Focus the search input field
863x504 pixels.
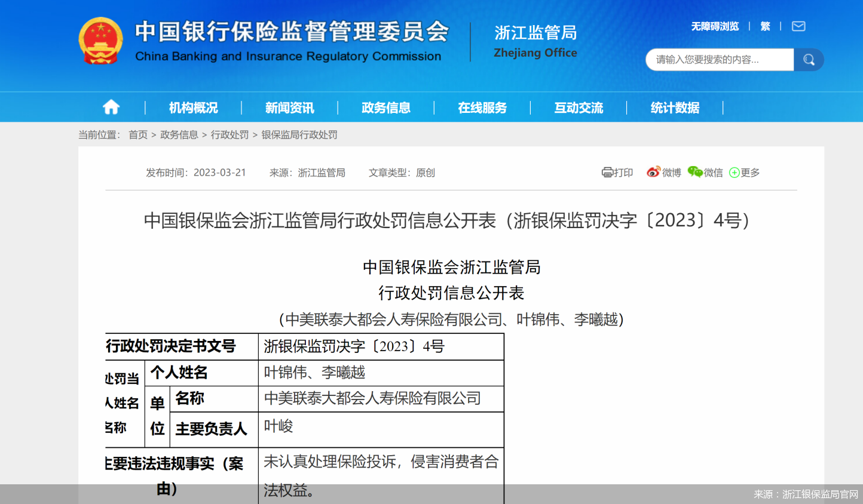click(720, 60)
